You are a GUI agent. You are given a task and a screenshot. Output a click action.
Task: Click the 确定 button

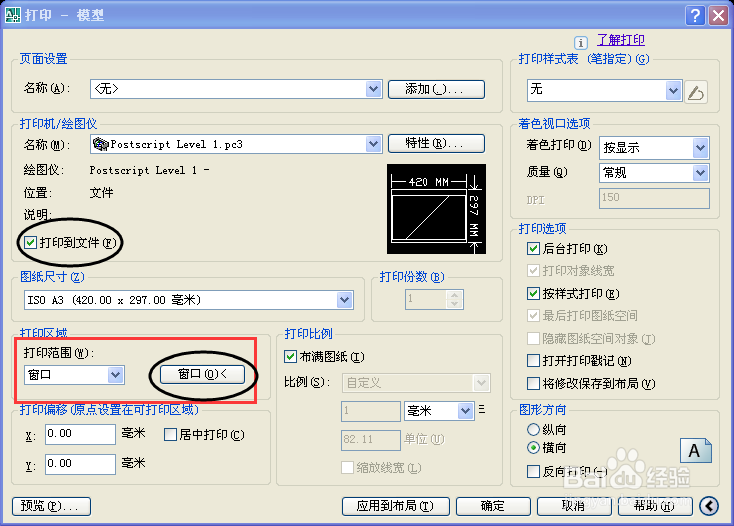coord(493,506)
